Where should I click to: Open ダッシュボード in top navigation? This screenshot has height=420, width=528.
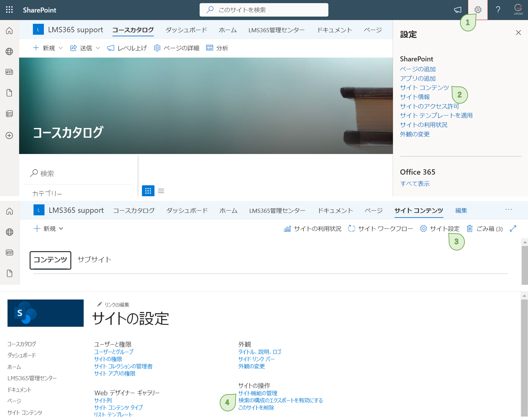186,30
